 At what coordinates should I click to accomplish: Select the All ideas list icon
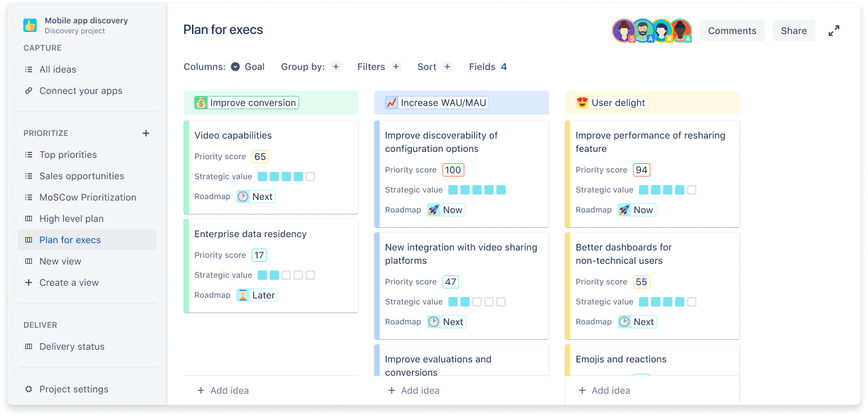coord(28,69)
